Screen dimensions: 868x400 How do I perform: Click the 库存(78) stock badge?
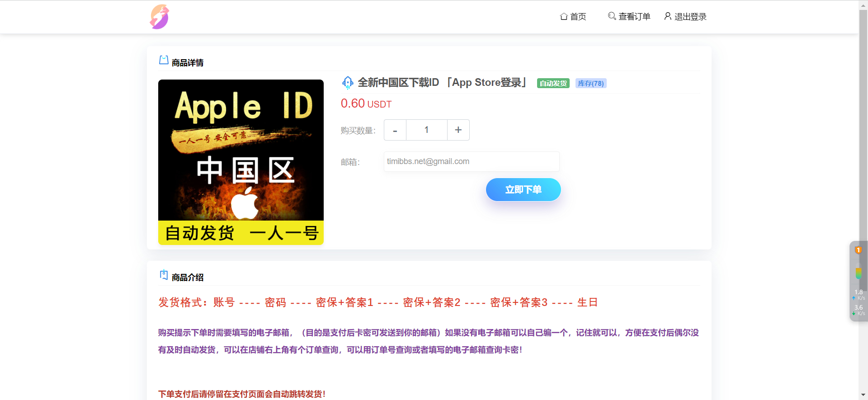[590, 83]
